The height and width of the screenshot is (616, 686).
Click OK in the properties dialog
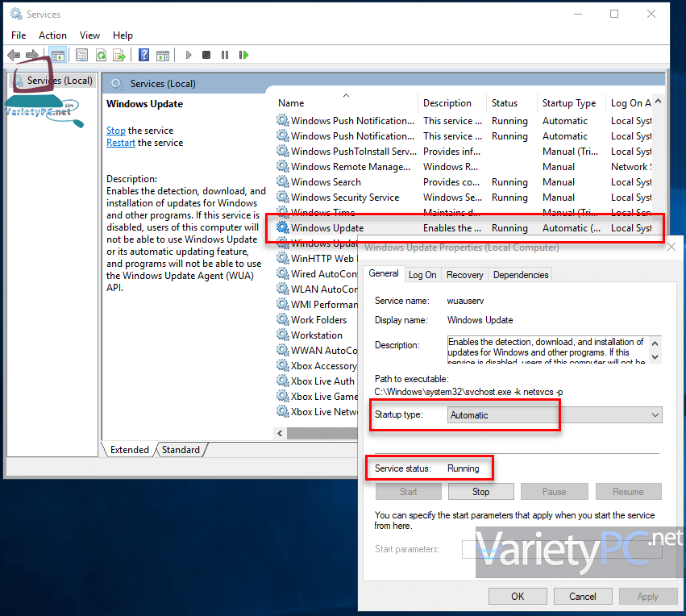pos(518,597)
